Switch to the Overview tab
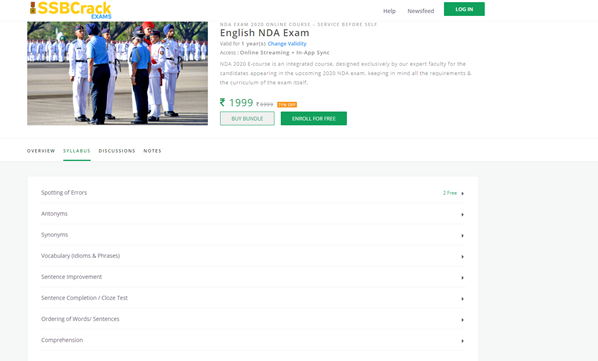The height and width of the screenshot is (361, 598). (41, 151)
